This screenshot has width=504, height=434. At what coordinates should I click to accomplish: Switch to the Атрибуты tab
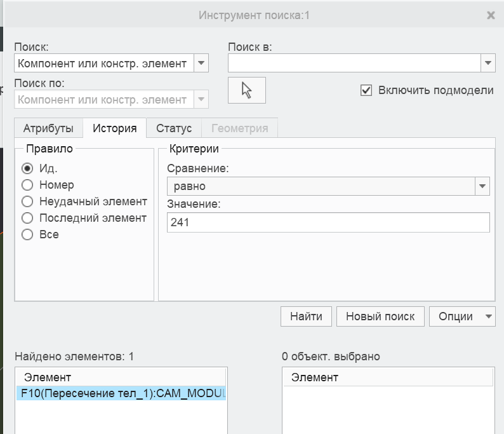click(x=48, y=128)
